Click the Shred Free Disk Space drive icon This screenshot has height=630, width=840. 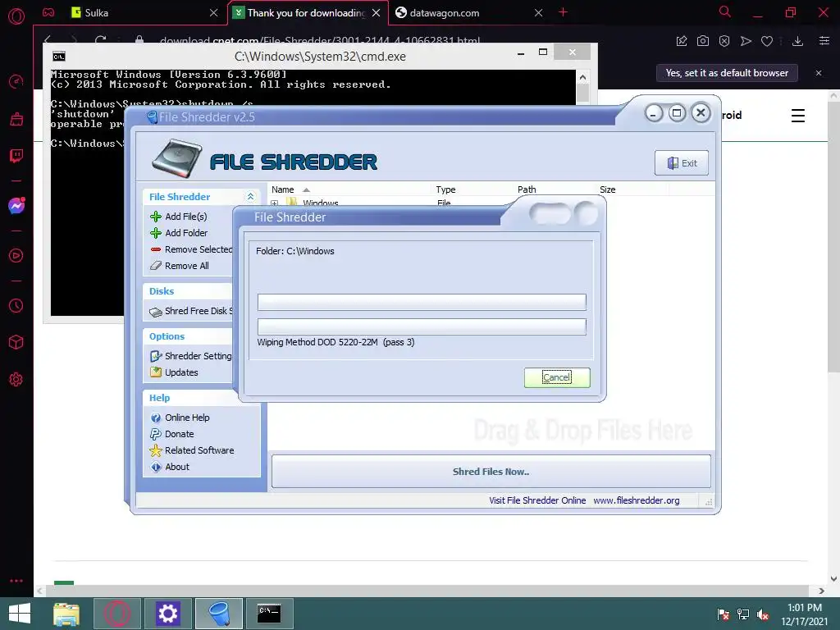point(156,312)
